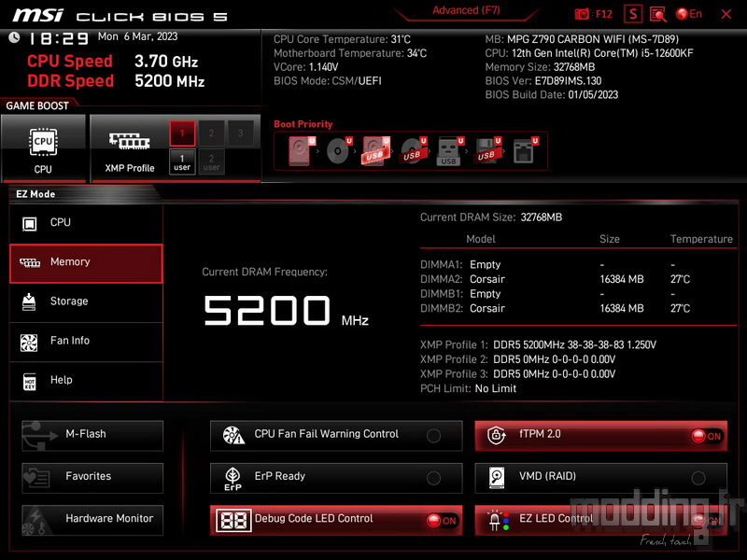This screenshot has width=747, height=560.
Task: Click the XMP Profile memory icon
Action: (129, 141)
